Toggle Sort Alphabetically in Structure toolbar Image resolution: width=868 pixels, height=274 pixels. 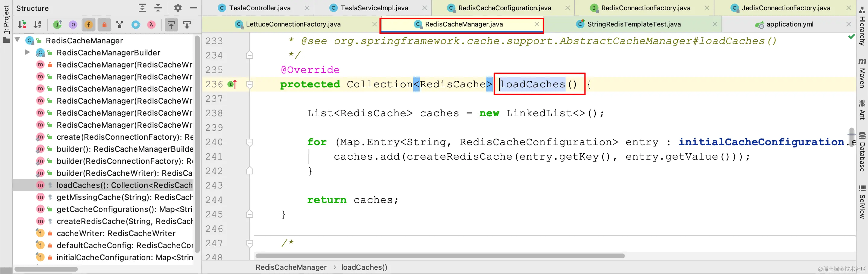(37, 25)
